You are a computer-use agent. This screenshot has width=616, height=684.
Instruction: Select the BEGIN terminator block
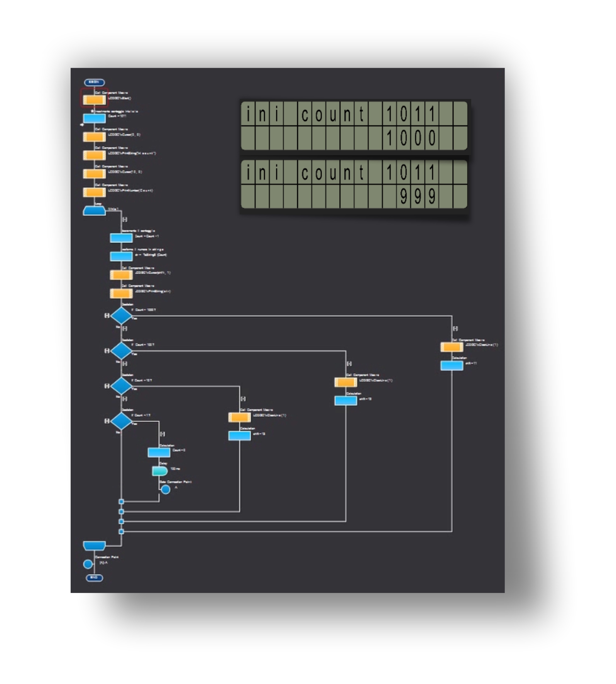(x=95, y=82)
